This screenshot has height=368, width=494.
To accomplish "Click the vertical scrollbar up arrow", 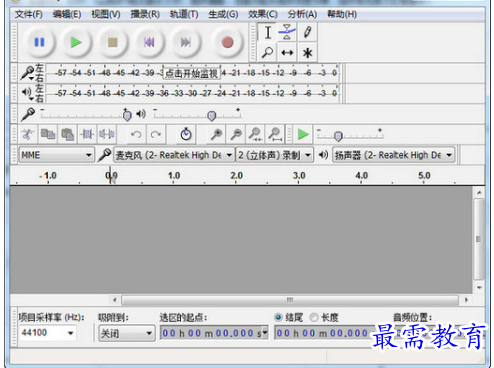I will coord(479,193).
